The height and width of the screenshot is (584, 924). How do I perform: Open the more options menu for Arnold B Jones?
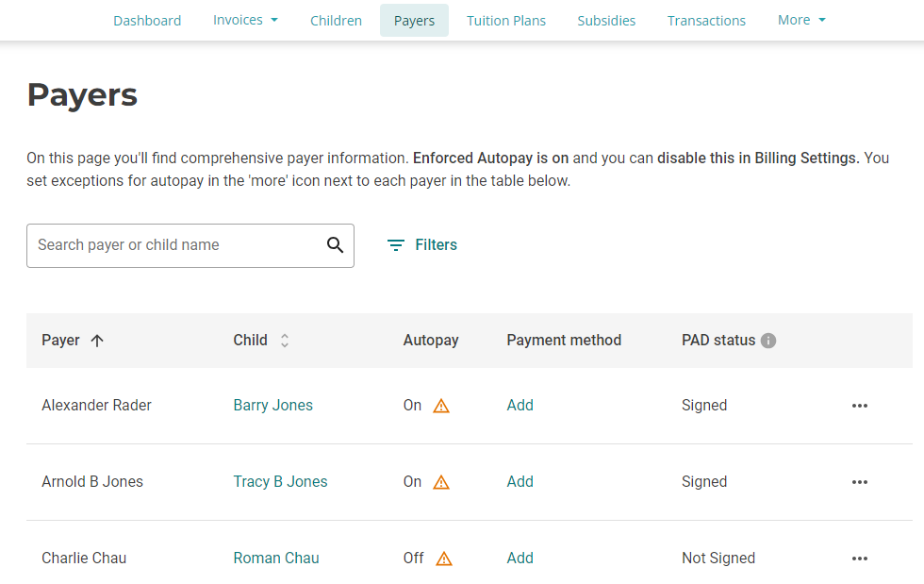[x=859, y=481]
